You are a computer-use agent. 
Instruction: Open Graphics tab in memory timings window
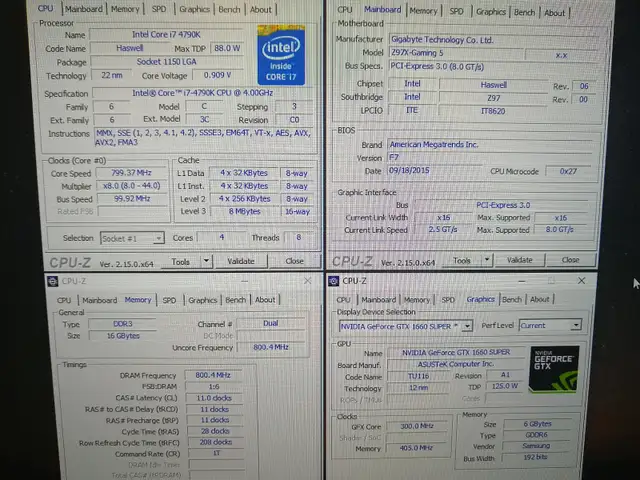(x=202, y=300)
